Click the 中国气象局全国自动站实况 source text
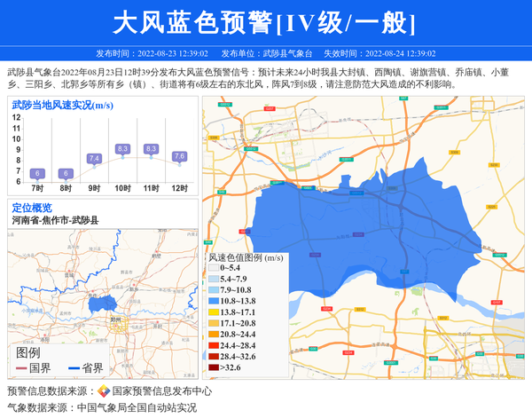The height and width of the screenshot is (418, 532). [137, 407]
